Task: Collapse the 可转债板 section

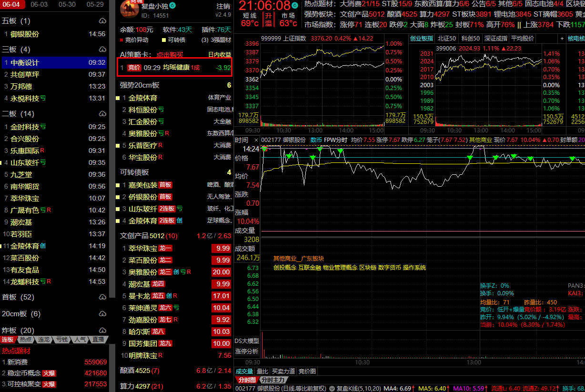Action: click(x=134, y=172)
